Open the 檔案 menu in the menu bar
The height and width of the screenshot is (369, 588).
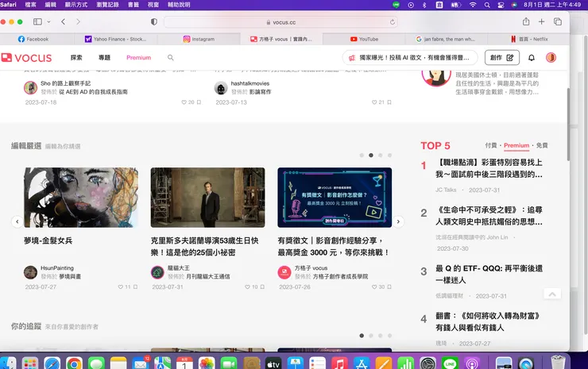click(x=31, y=5)
